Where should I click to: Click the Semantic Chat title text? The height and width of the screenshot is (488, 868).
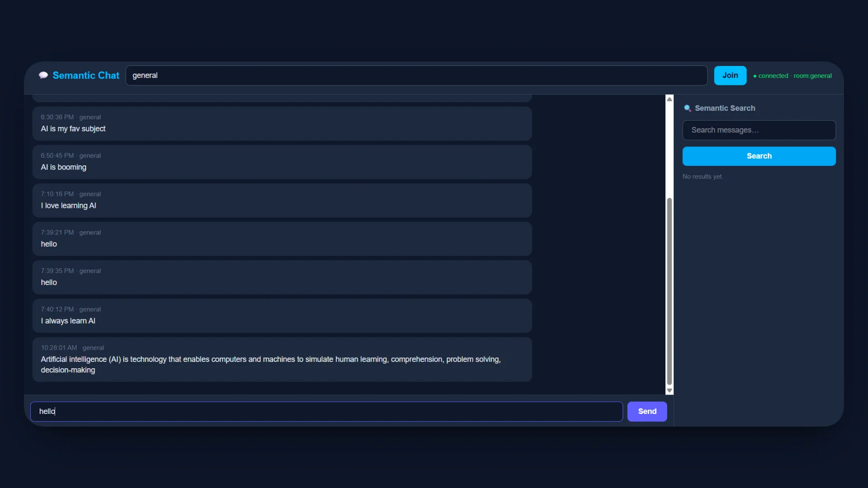(x=86, y=75)
